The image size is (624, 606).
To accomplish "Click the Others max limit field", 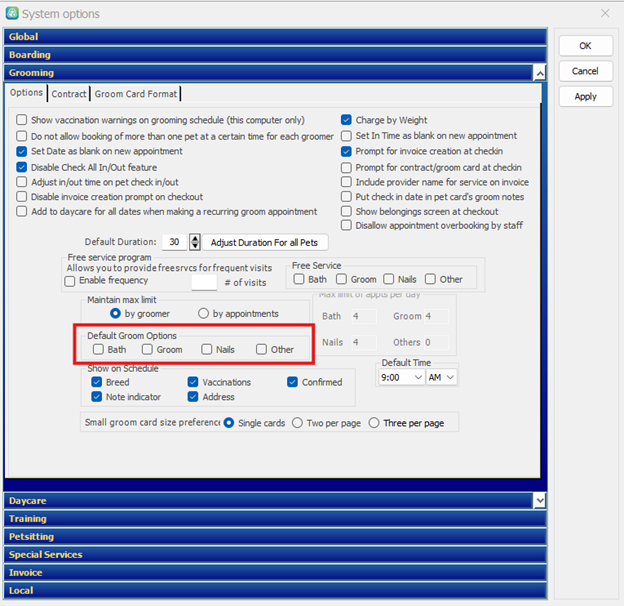I will pos(436,342).
